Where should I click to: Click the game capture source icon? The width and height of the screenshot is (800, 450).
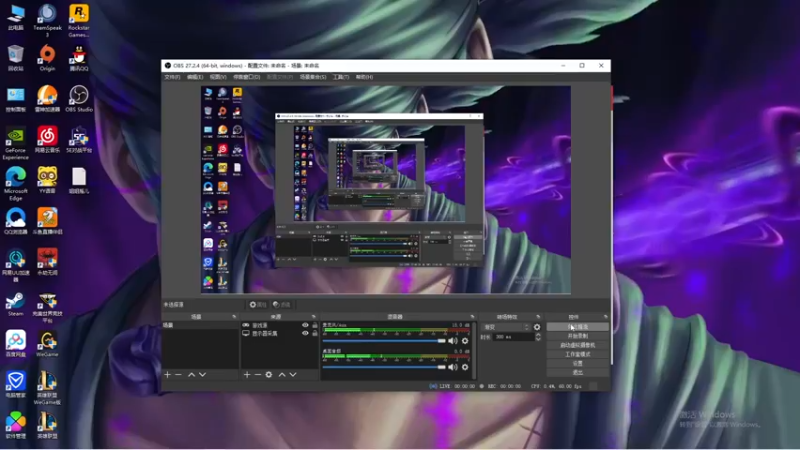246,325
